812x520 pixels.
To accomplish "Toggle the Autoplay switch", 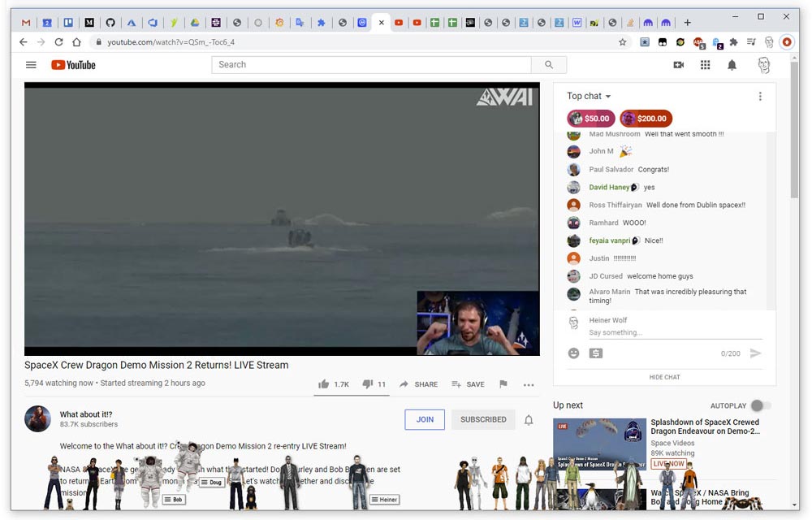I will (x=760, y=405).
